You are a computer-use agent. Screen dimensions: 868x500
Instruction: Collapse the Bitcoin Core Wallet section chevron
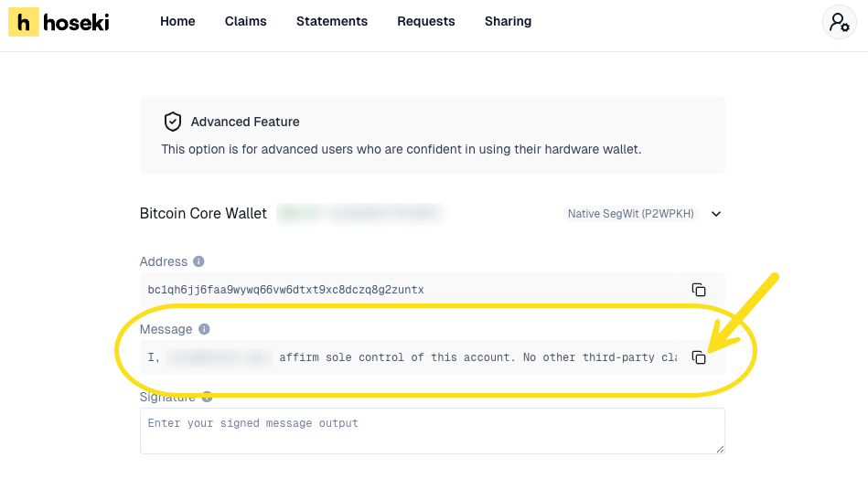(x=716, y=214)
